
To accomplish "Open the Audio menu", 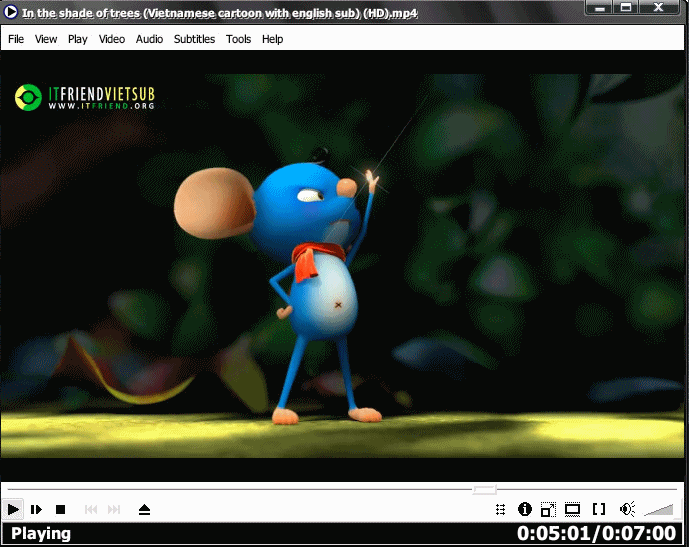I will (149, 39).
